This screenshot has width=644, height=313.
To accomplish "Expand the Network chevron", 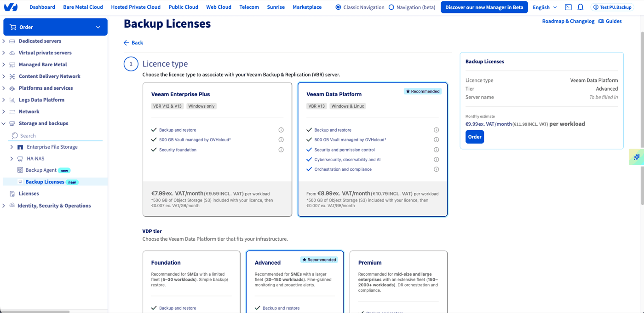I will (x=4, y=111).
